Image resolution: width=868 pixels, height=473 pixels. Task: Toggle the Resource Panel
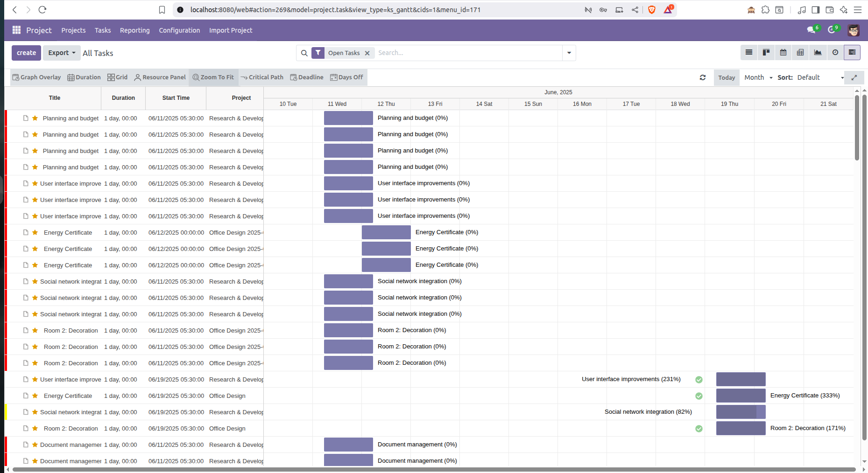(160, 77)
